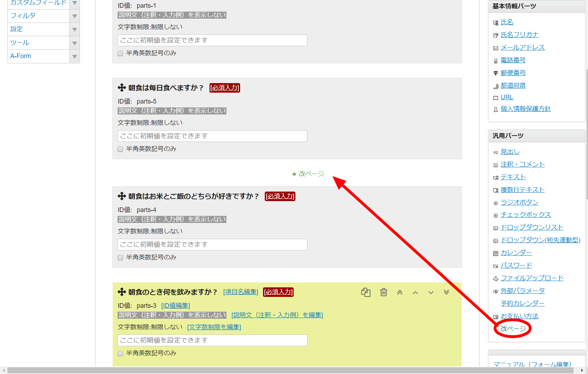Click the 項目名編集 link
The height and width of the screenshot is (374, 588).
(240, 292)
